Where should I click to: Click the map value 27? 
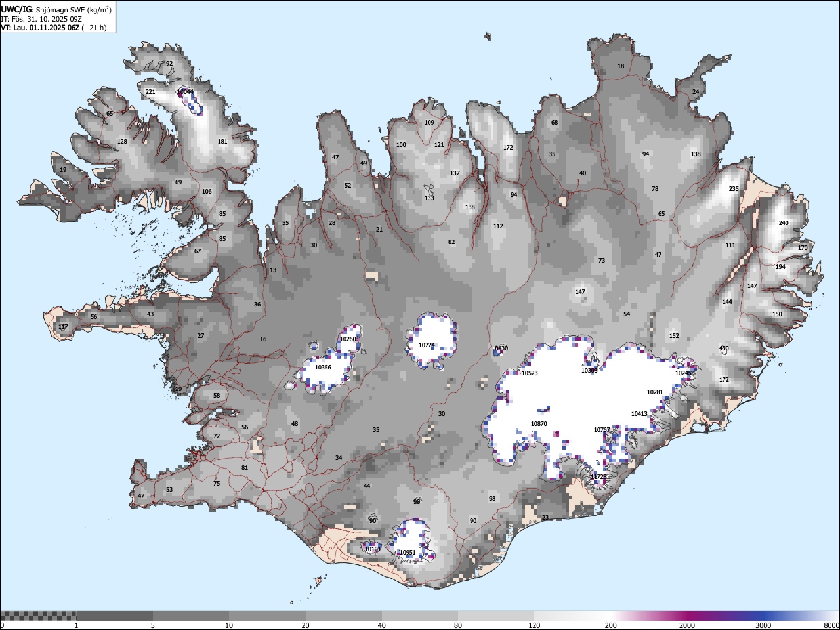point(201,336)
